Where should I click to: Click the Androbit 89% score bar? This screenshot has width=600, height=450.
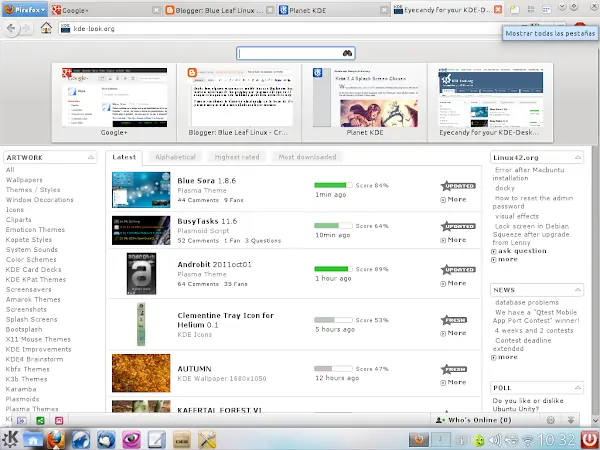point(333,269)
